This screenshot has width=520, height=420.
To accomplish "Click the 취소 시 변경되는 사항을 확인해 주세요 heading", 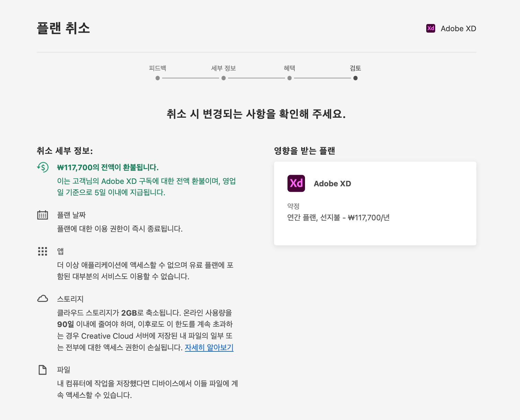I will coord(256,114).
